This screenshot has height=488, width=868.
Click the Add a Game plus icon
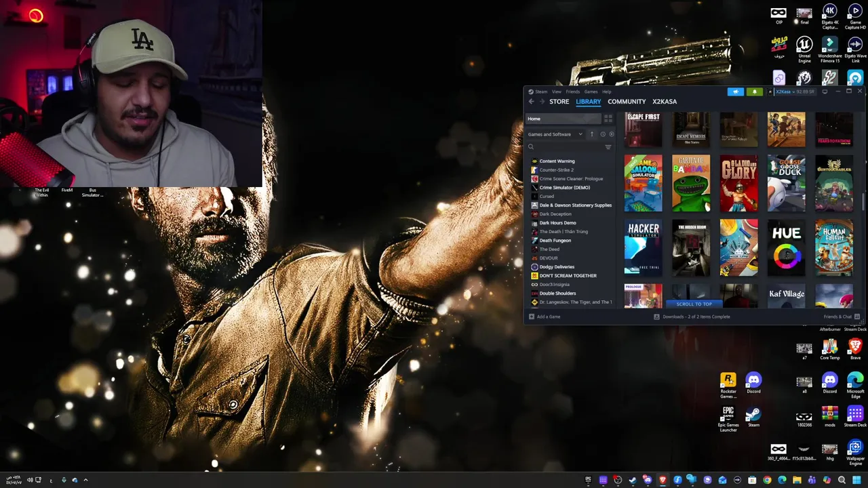(x=532, y=317)
